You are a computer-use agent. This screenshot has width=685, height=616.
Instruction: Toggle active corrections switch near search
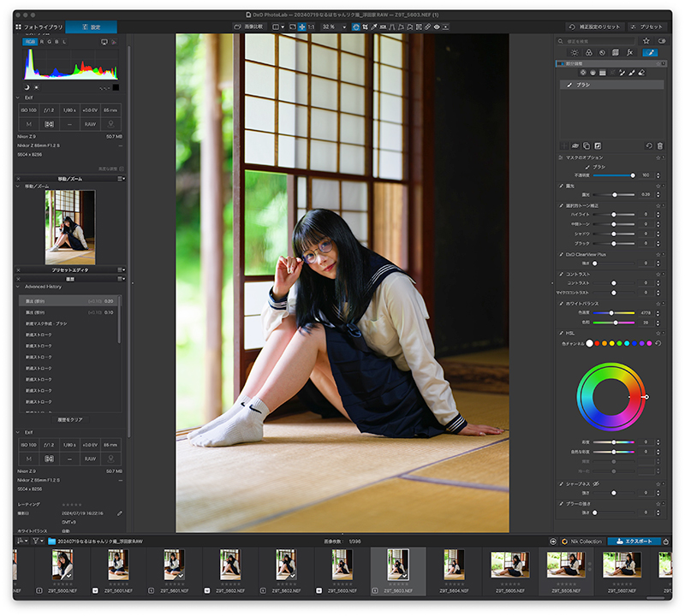coord(662,41)
